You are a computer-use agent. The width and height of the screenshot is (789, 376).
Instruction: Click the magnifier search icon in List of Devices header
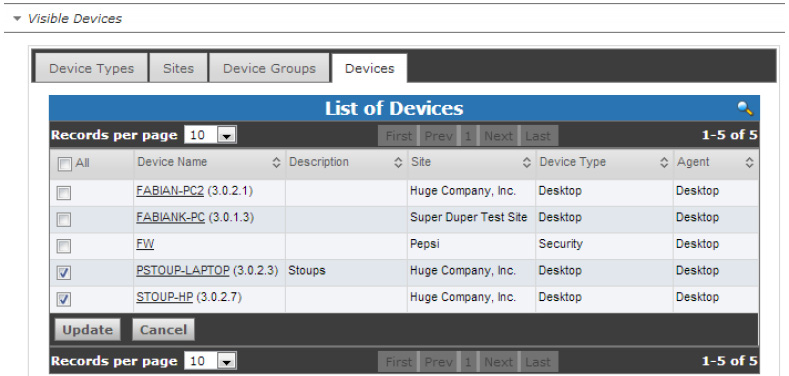(745, 108)
